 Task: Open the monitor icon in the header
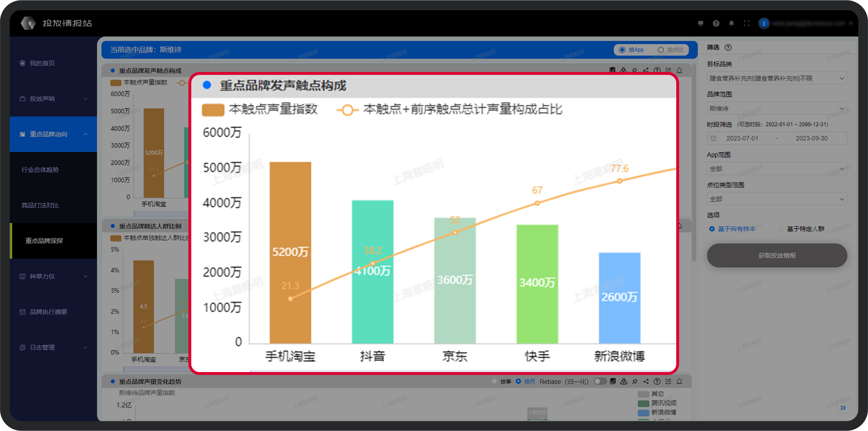[x=700, y=23]
